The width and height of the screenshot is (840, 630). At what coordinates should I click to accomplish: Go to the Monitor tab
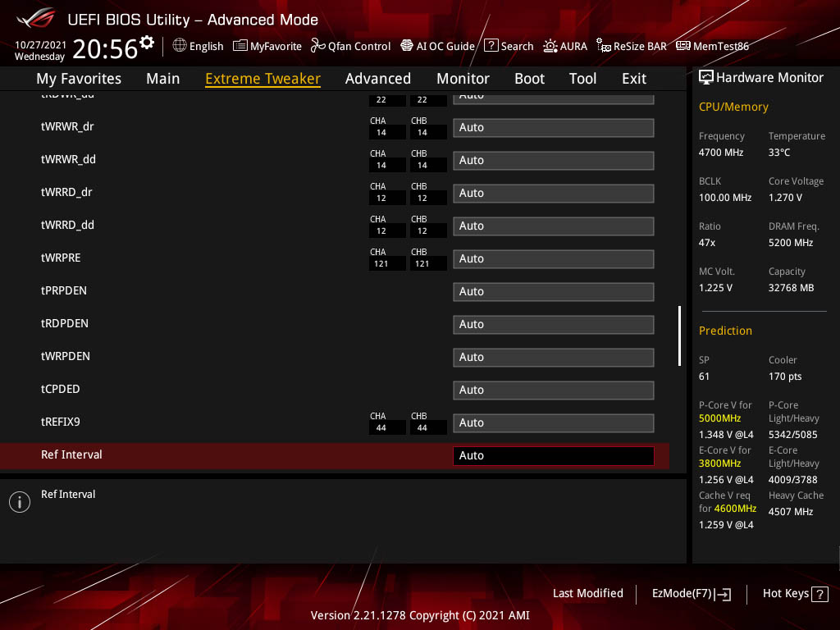point(463,79)
